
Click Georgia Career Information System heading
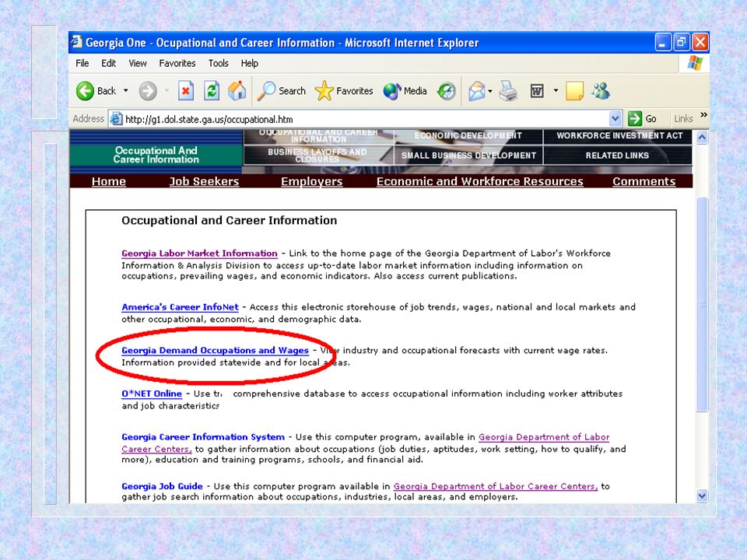pos(203,437)
